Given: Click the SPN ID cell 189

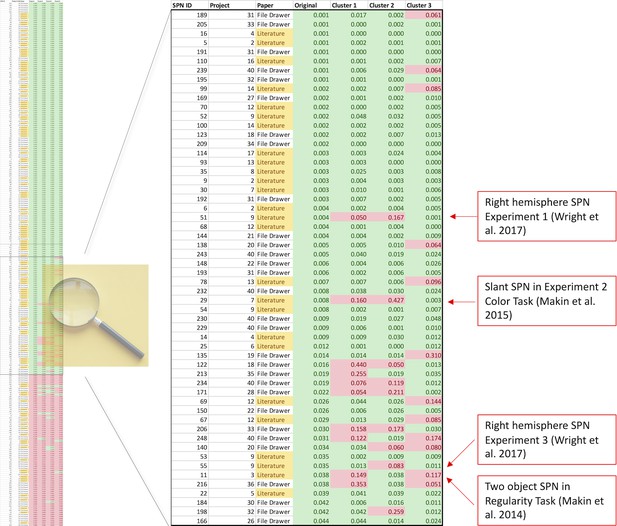Looking at the screenshot, I should coord(190,15).
